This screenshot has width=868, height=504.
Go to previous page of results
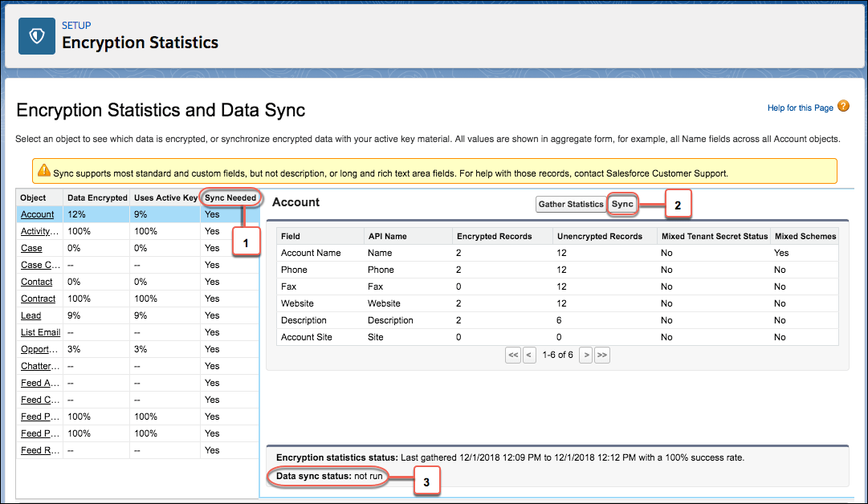[529, 355]
